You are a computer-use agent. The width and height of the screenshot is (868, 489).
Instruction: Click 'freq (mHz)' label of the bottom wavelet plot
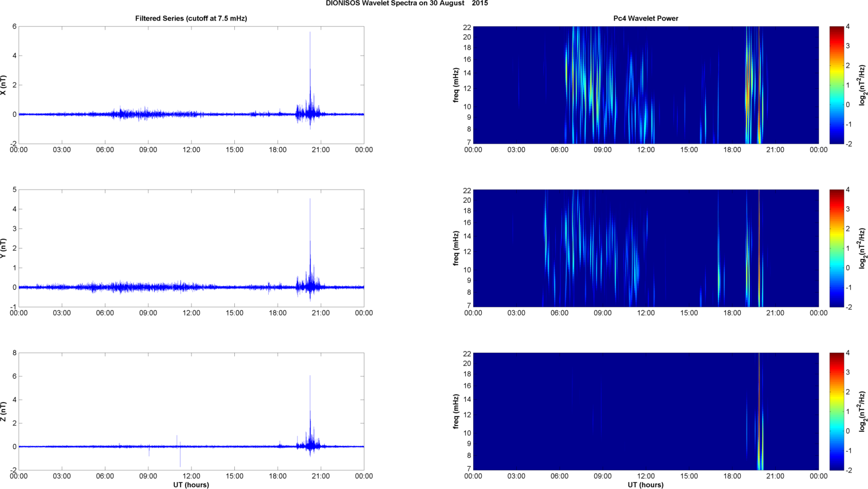click(456, 412)
